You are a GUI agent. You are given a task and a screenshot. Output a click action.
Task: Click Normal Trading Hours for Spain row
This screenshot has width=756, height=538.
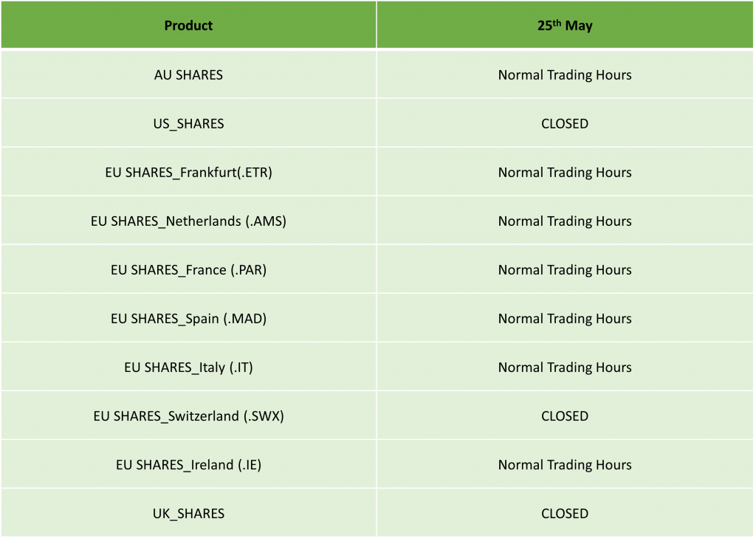coord(565,318)
